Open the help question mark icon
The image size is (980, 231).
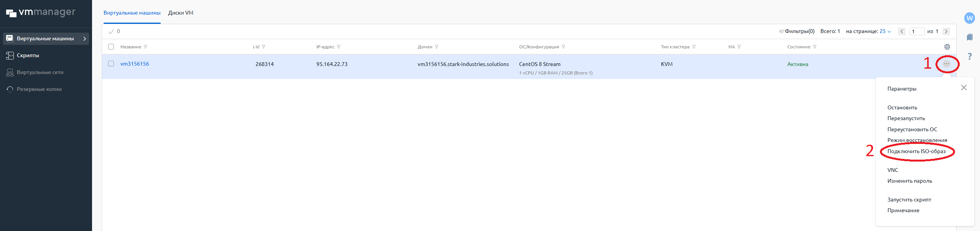coord(970,56)
